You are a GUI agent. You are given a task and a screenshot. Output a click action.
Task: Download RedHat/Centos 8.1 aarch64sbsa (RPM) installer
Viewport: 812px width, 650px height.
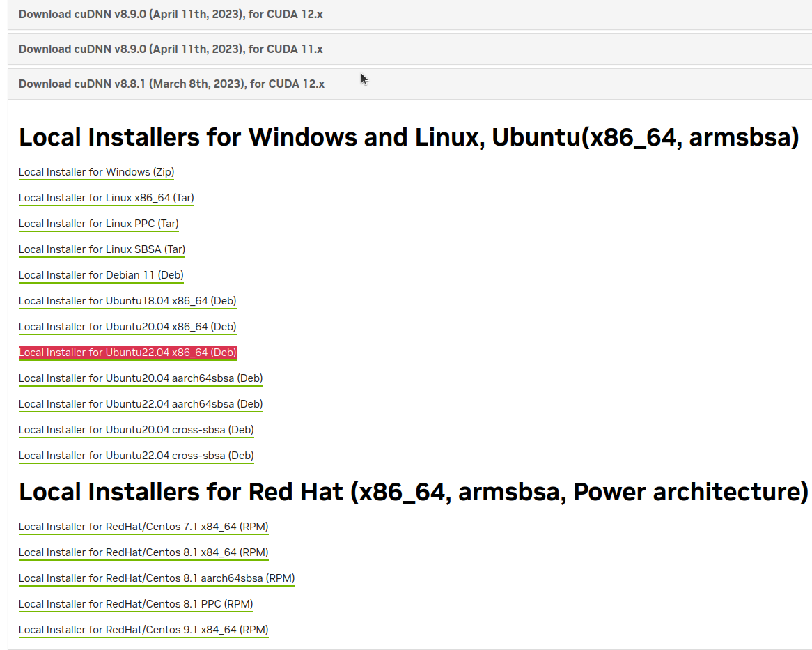pyautogui.click(x=157, y=578)
